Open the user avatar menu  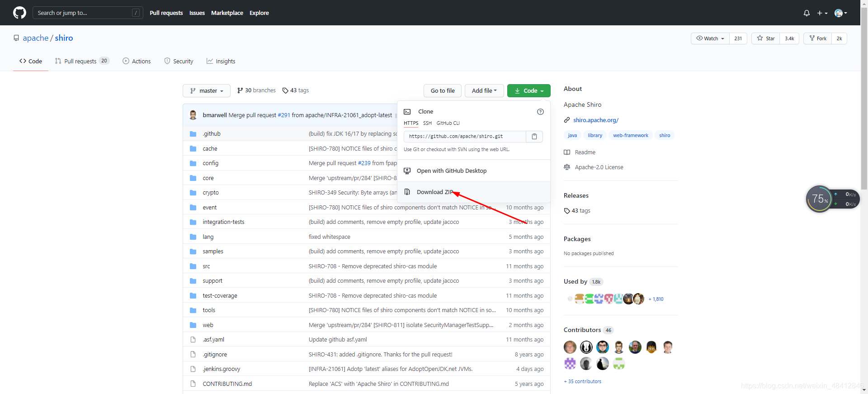coord(841,13)
